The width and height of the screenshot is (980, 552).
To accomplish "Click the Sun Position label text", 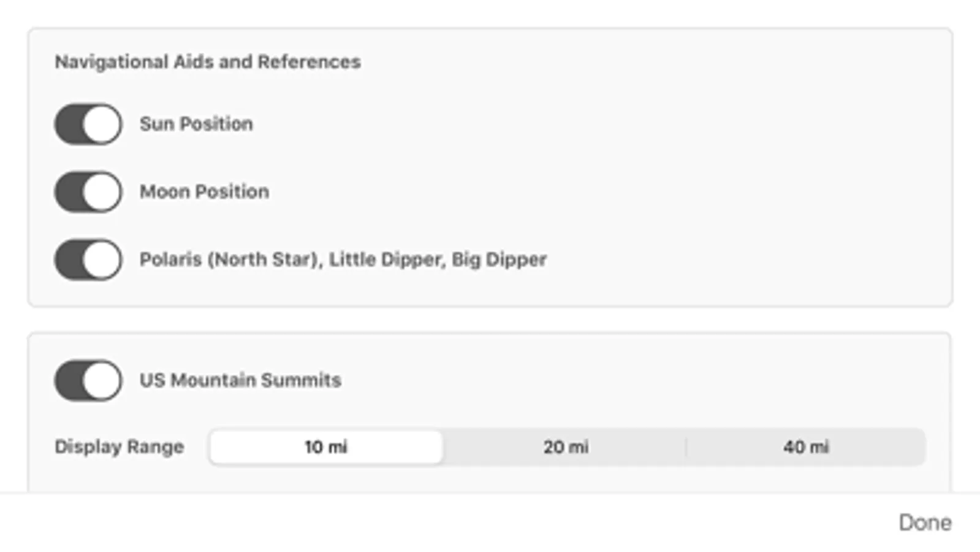I will pyautogui.click(x=196, y=124).
